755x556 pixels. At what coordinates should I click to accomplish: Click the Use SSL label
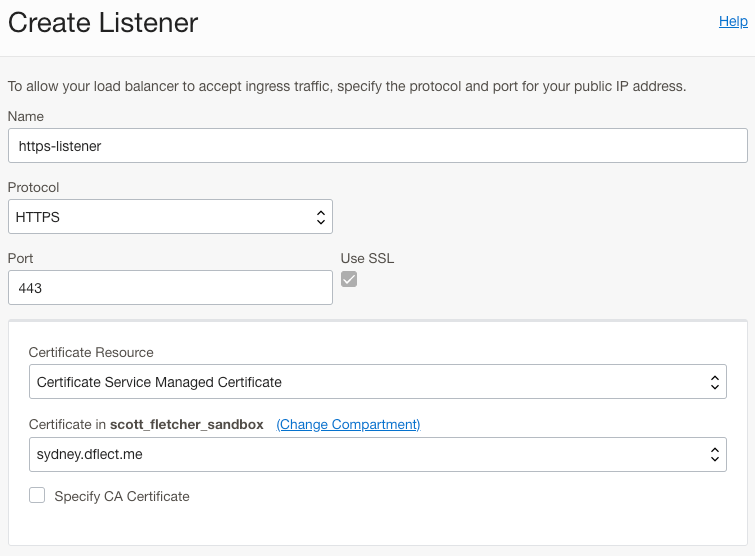pyautogui.click(x=367, y=258)
